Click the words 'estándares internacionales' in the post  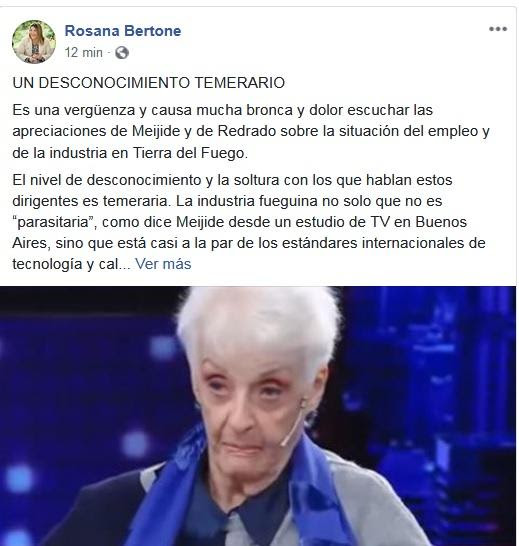(372, 243)
